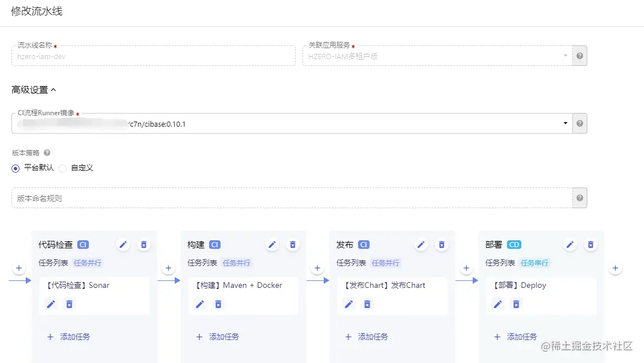This screenshot has width=644, height=363.
Task: Click the 版本命名规则 input field
Action: click(292, 198)
